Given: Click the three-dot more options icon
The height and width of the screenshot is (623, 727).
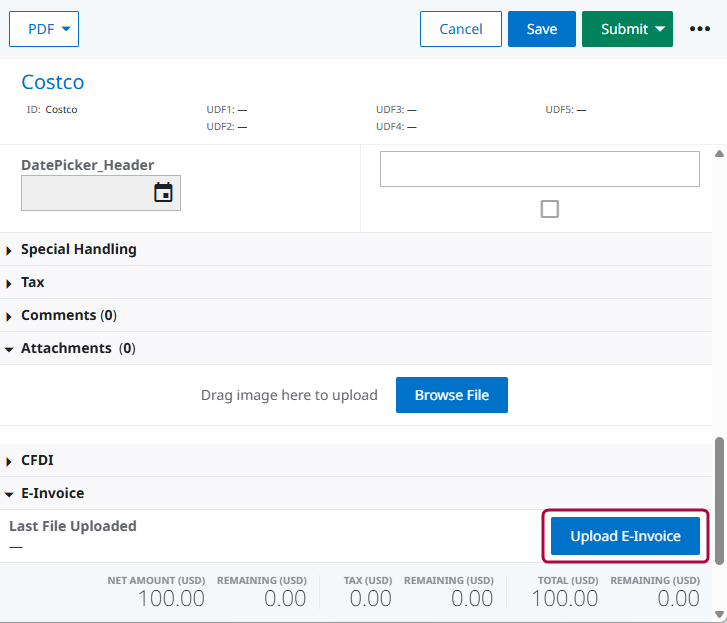Looking at the screenshot, I should (x=700, y=29).
